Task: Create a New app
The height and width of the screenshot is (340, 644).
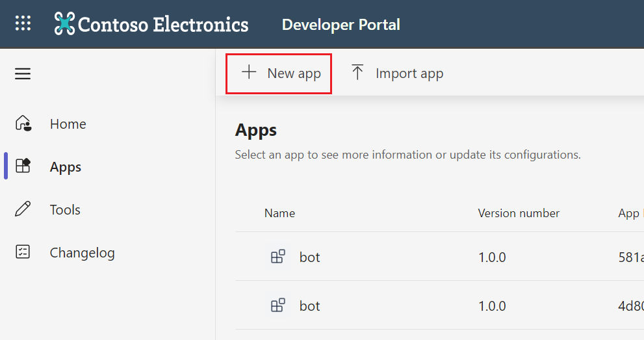Action: point(279,73)
